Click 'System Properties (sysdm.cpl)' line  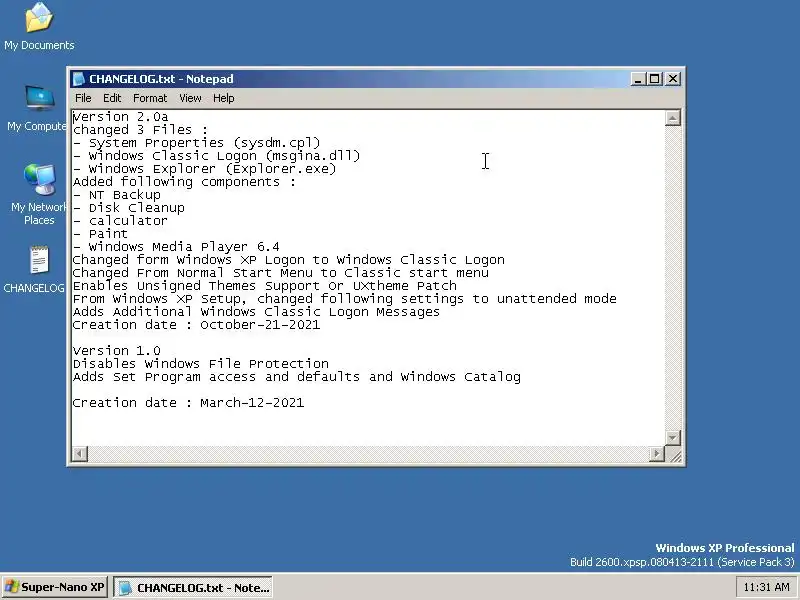196,143
